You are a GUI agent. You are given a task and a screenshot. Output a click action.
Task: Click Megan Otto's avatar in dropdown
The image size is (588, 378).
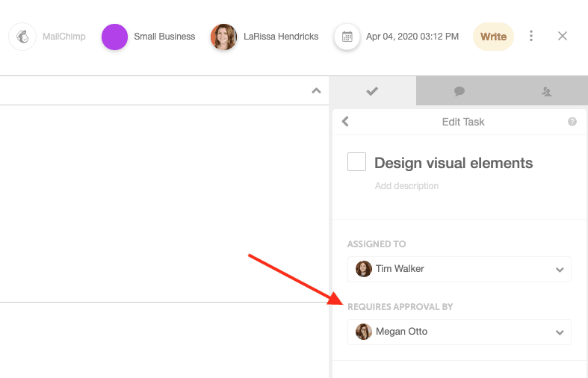(x=364, y=332)
